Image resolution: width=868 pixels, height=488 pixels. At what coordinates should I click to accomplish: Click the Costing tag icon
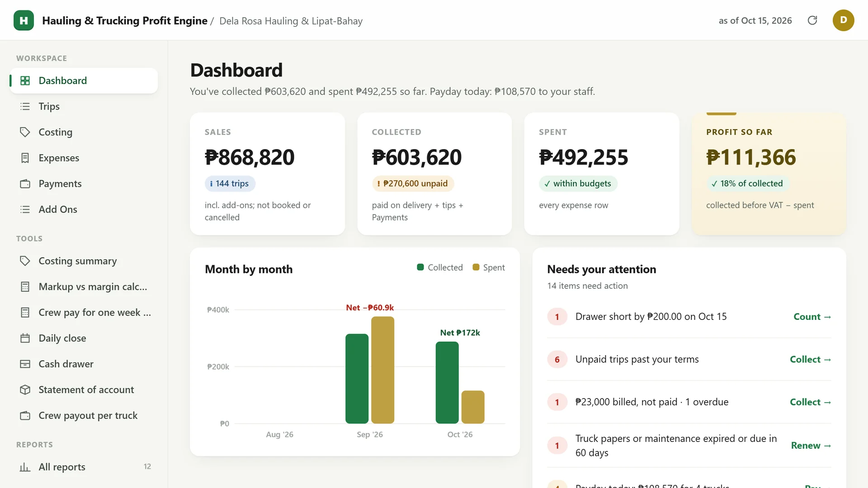[25, 132]
